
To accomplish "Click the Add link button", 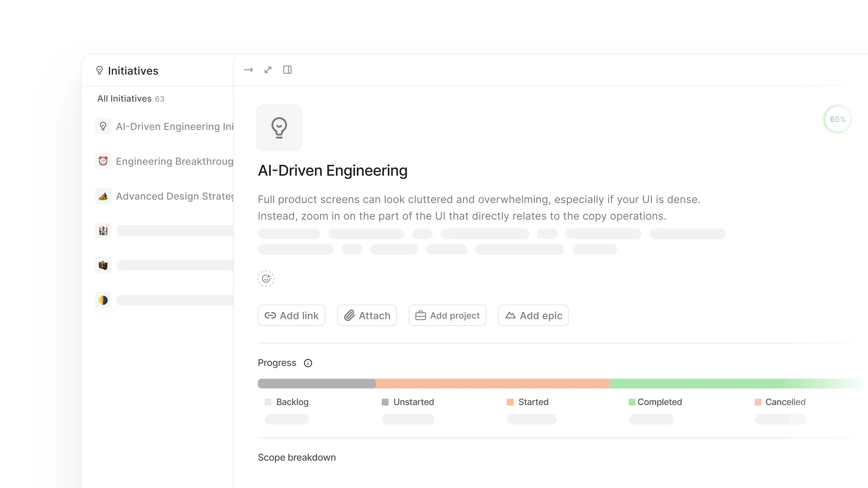I will pyautogui.click(x=292, y=315).
